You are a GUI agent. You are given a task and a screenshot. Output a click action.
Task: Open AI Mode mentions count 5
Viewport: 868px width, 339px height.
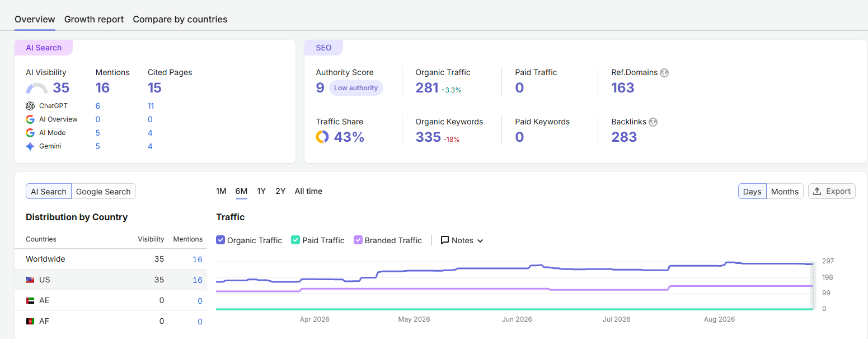[x=98, y=133]
